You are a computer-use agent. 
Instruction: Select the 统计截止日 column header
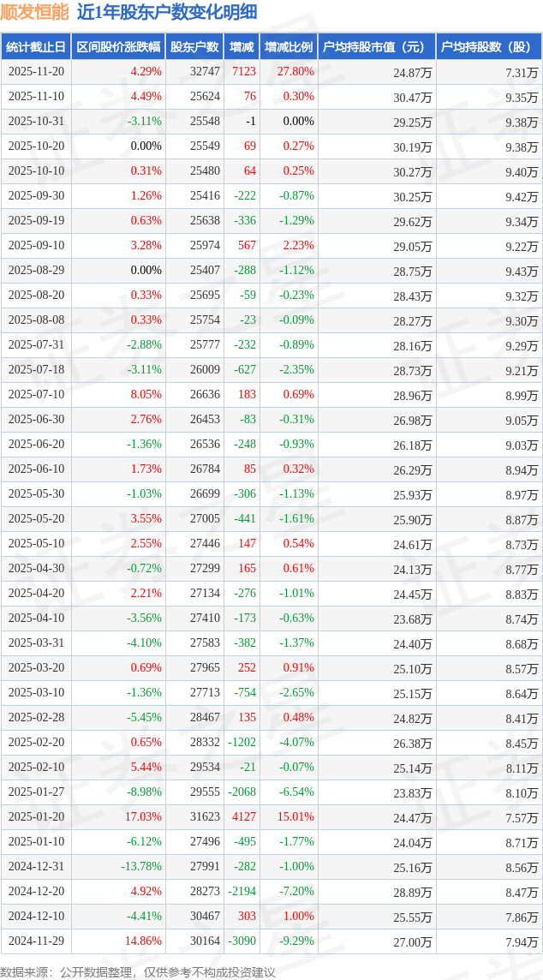pyautogui.click(x=36, y=47)
